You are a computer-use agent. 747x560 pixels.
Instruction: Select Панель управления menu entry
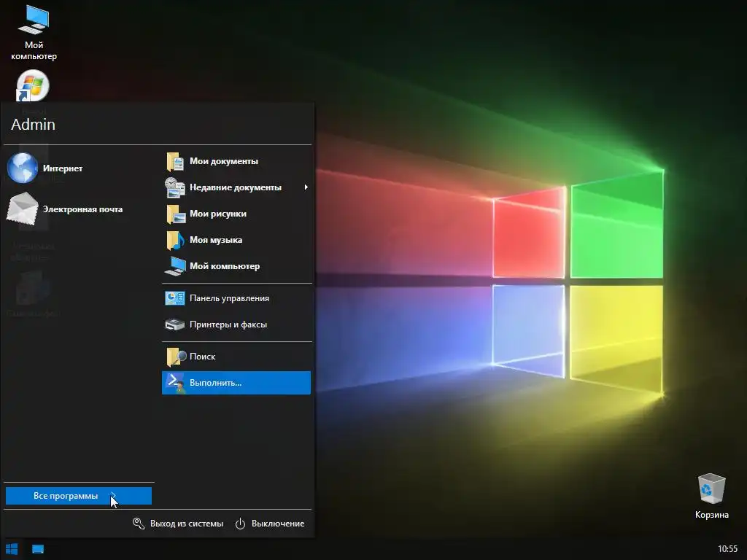click(x=236, y=298)
